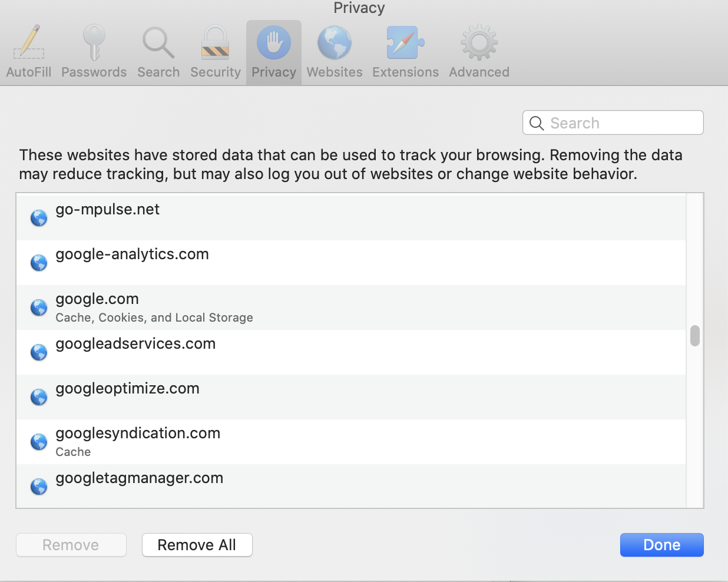Open the Extensions puzzle piece icon

(405, 42)
